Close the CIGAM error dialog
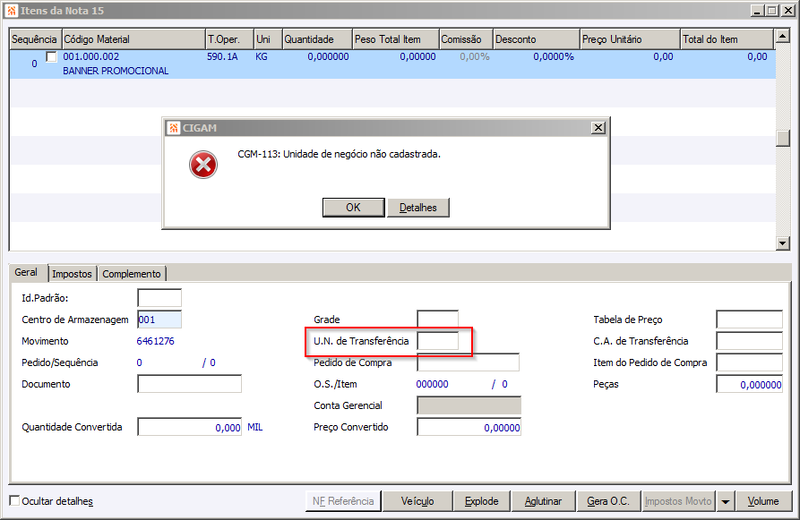The height and width of the screenshot is (520, 800). click(x=598, y=128)
